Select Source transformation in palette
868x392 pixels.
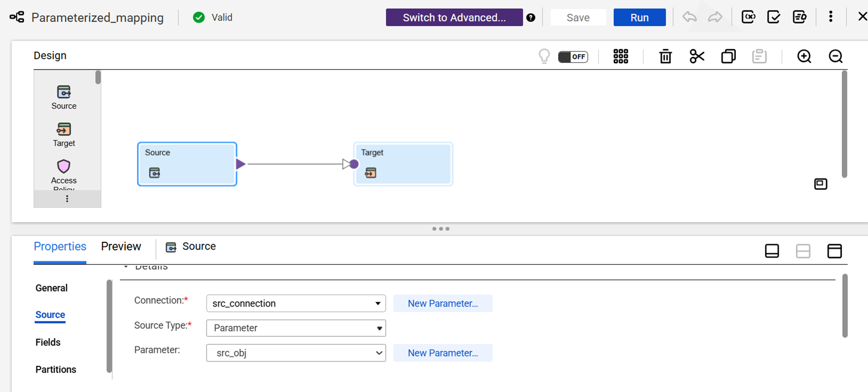point(64,97)
